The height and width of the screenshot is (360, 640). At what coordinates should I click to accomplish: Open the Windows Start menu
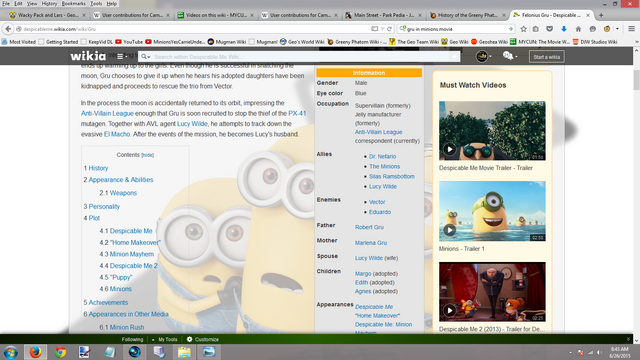[x=11, y=352]
